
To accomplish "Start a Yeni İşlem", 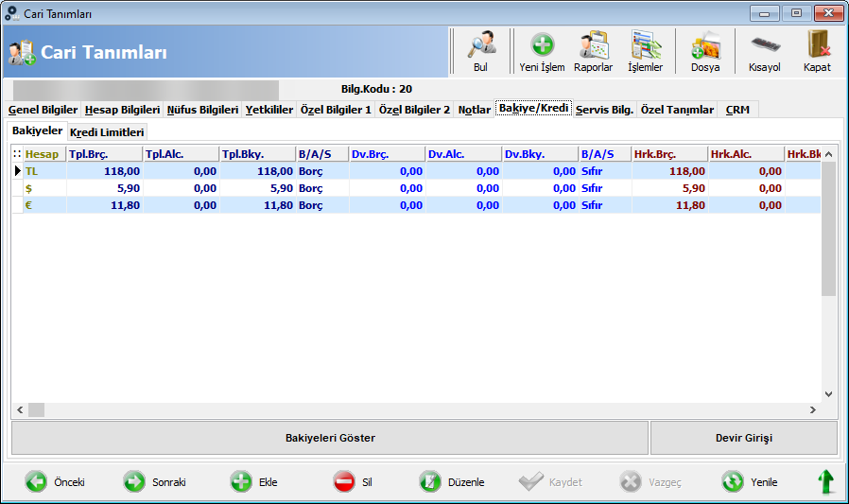I will (542, 51).
